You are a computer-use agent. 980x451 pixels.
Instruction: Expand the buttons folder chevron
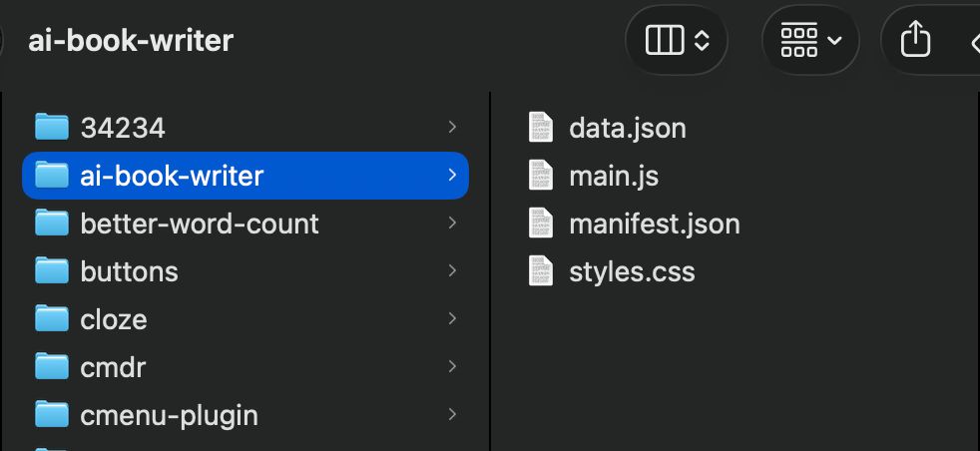tap(452, 271)
